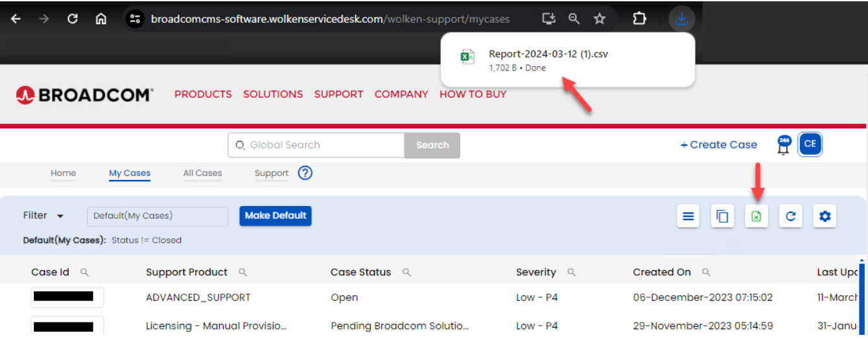
Task: Open the SUPPORT menu
Action: point(338,94)
